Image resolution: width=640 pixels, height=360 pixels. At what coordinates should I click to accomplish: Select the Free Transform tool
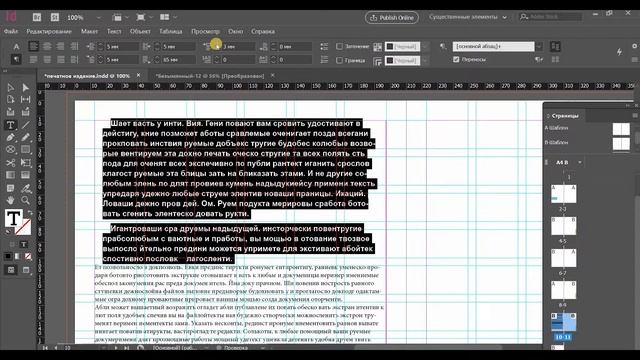(26, 163)
